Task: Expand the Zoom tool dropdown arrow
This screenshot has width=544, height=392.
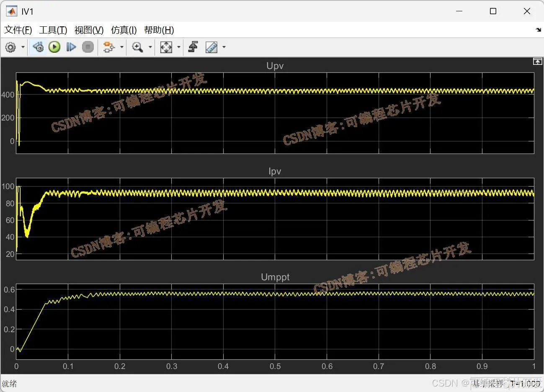Action: coord(150,47)
